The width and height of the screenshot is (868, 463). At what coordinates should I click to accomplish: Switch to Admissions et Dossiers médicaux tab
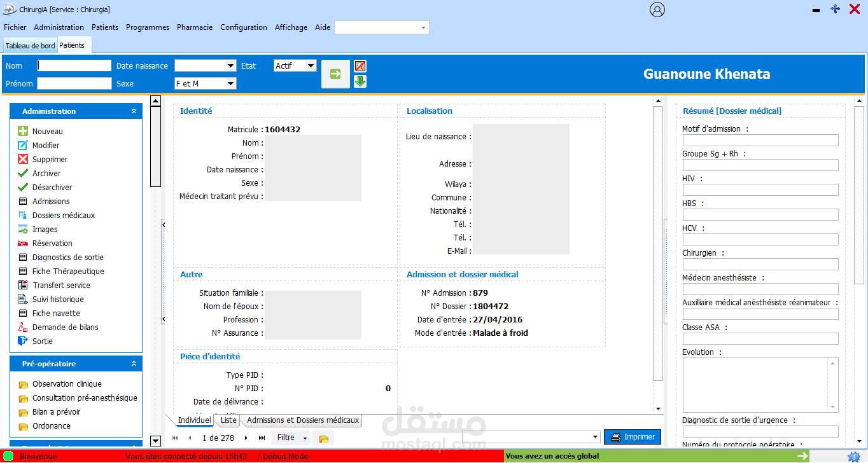tap(303, 420)
